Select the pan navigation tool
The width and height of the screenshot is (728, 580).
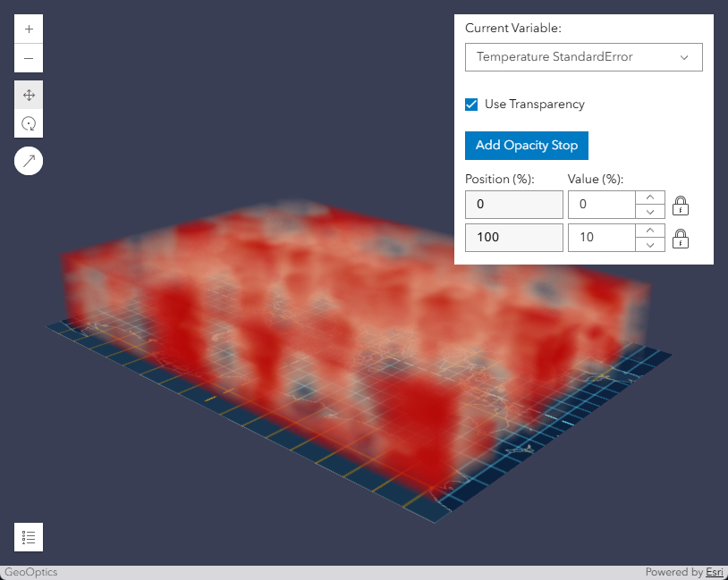click(x=29, y=95)
